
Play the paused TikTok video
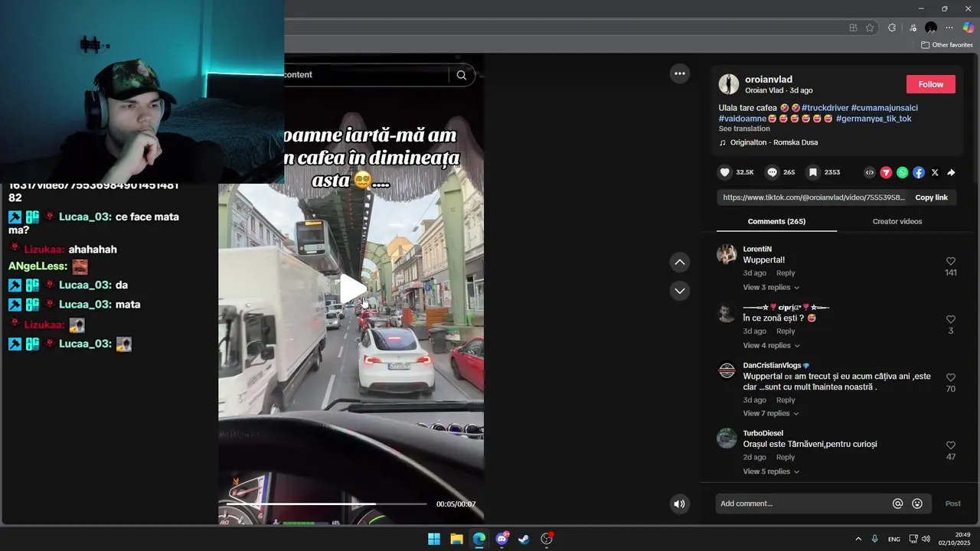353,289
